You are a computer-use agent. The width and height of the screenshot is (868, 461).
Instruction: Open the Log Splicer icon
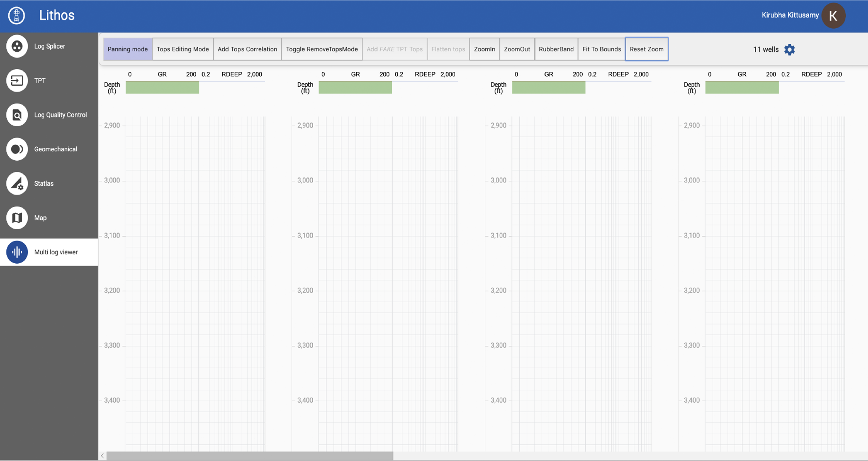(x=17, y=46)
